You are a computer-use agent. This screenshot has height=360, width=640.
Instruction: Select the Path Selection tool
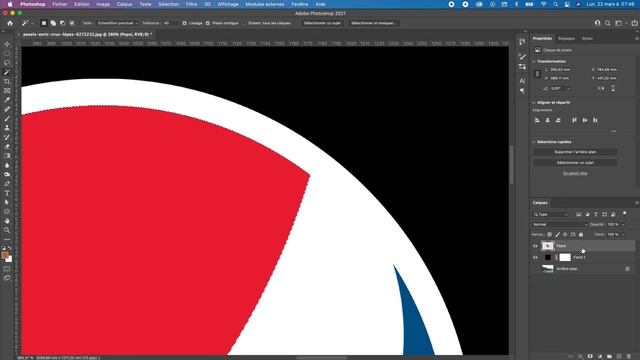(x=7, y=202)
